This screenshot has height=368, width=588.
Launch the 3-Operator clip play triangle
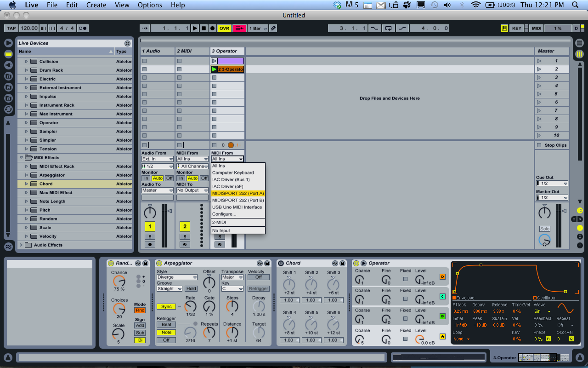pyautogui.click(x=214, y=69)
